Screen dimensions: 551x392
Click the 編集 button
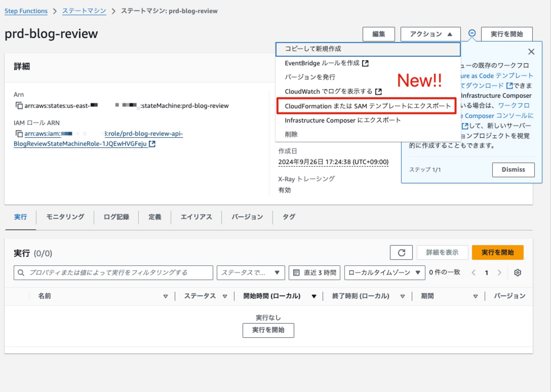click(x=379, y=34)
